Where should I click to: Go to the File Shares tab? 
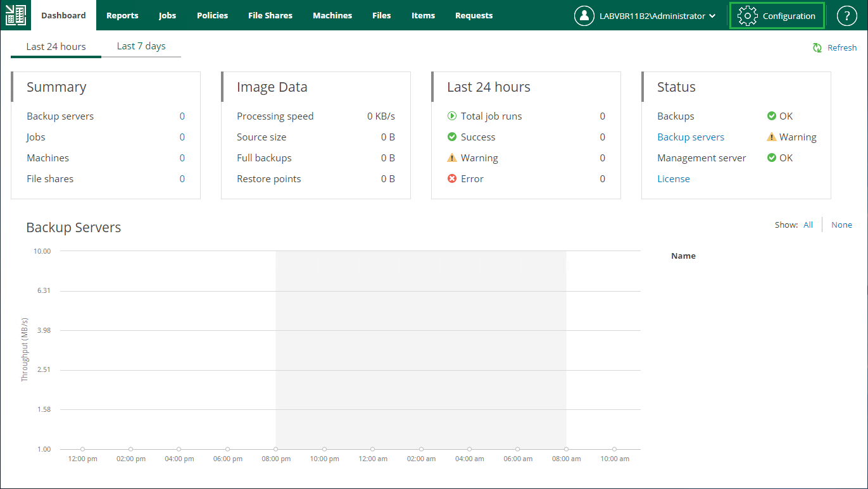tap(270, 16)
